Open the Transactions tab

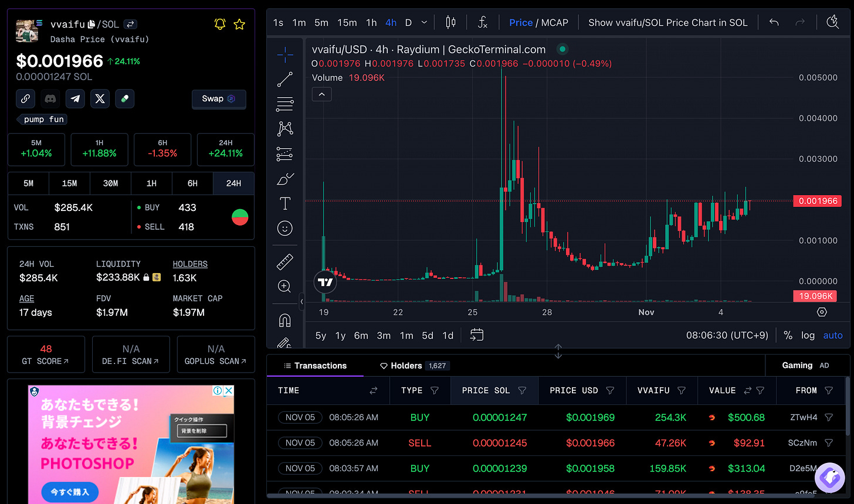315,365
